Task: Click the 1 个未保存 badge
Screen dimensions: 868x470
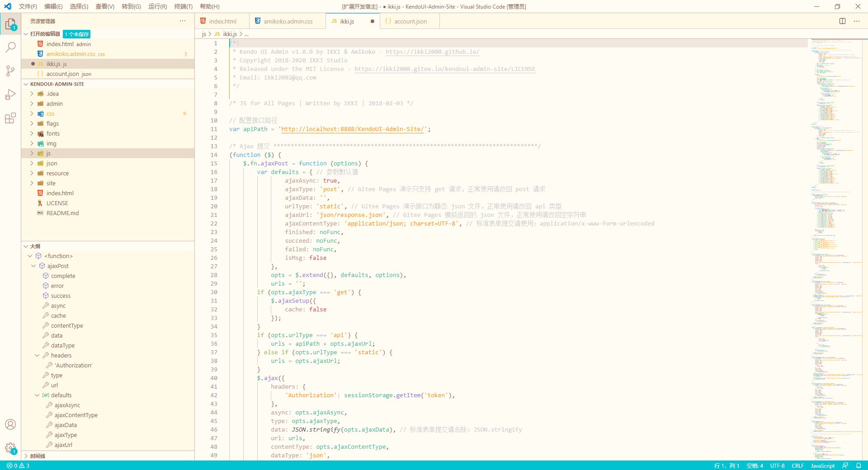Action: [76, 34]
